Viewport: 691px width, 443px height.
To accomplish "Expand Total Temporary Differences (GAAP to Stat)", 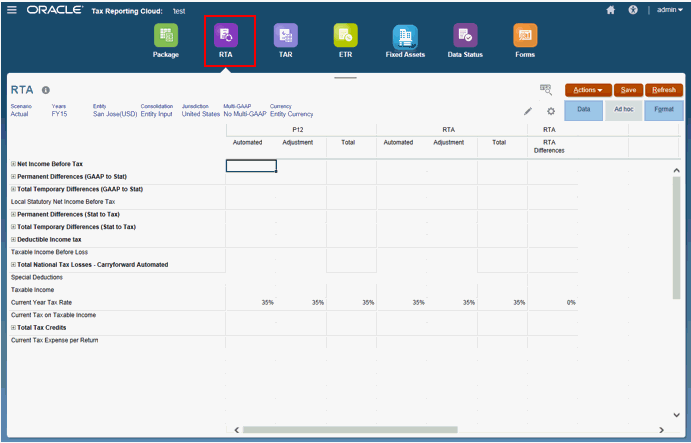I will point(13,189).
